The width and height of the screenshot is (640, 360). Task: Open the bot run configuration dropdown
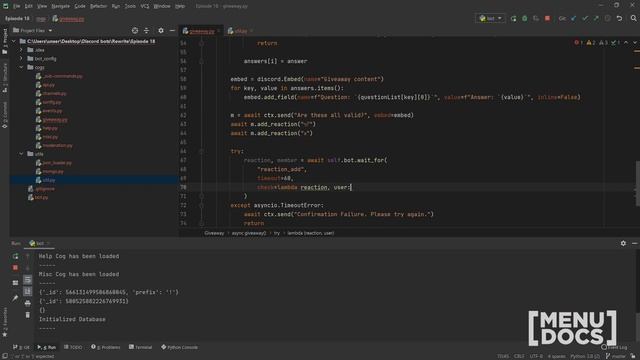coord(490,18)
